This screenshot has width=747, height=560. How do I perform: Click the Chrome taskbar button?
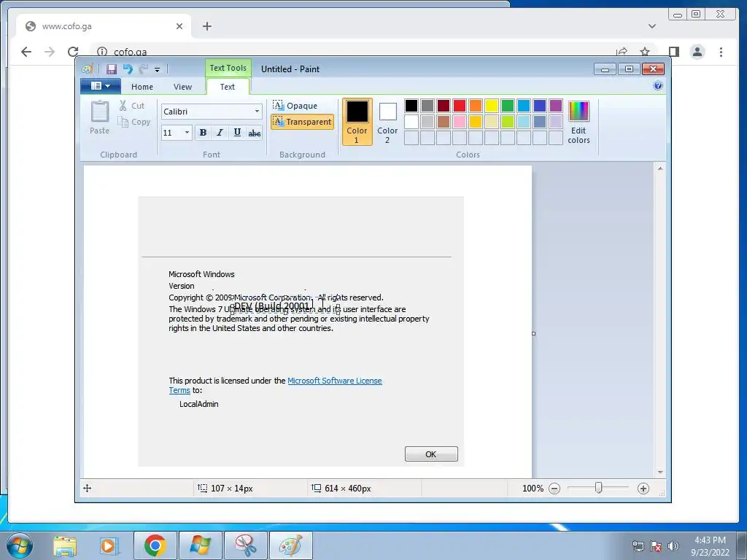click(155, 545)
